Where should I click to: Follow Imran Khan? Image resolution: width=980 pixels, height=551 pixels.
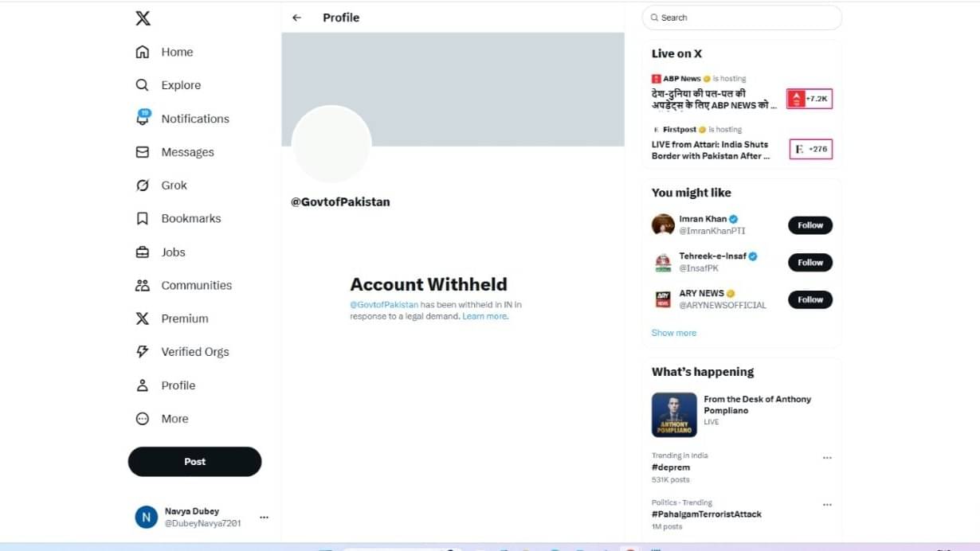(809, 225)
